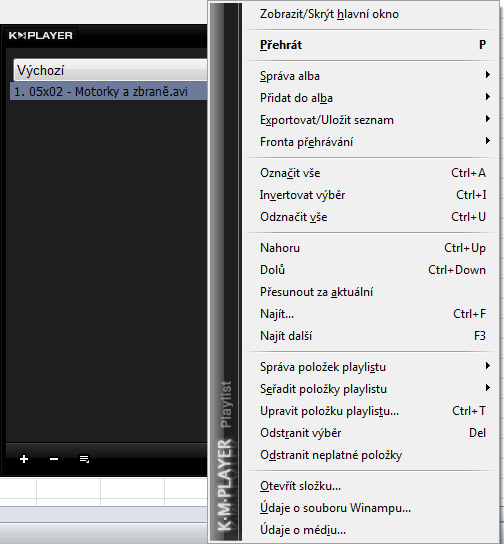Click the plus icon to add playlist items
This screenshot has width=504, height=544.
[x=24, y=459]
